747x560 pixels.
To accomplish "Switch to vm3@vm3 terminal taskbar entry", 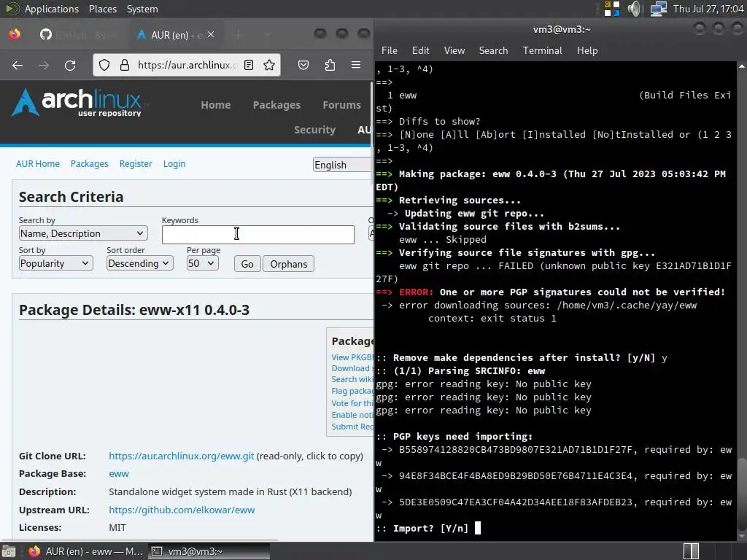I will pyautogui.click(x=209, y=551).
